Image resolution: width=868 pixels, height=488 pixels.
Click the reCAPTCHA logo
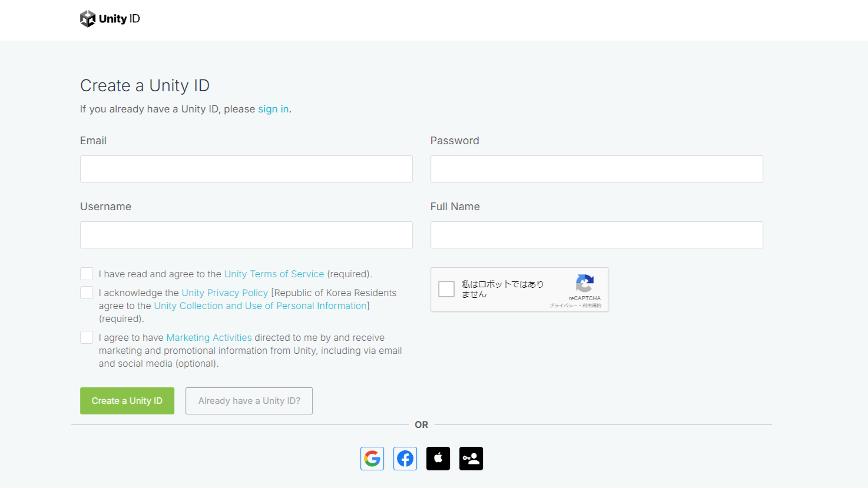click(585, 284)
